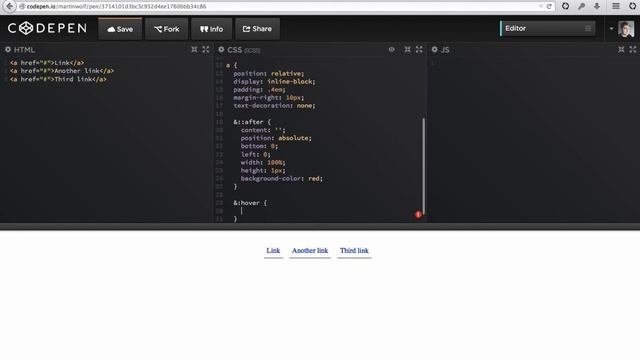Screen dimensions: 640x360
Task: Click the 'display: inline-block;' CSS line
Action: click(274, 82)
